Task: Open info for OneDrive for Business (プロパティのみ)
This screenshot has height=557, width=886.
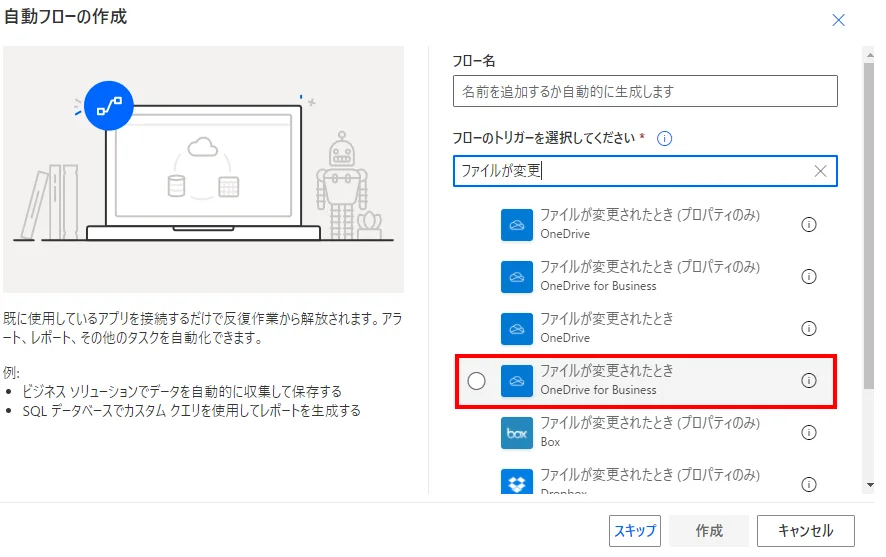Action: (x=809, y=277)
